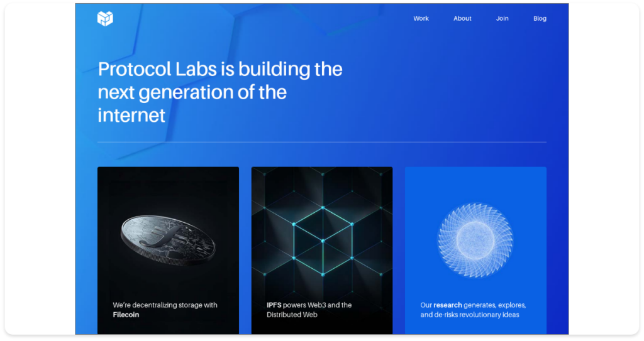Go to the About page
The height and width of the screenshot is (341, 644).
[x=462, y=18]
